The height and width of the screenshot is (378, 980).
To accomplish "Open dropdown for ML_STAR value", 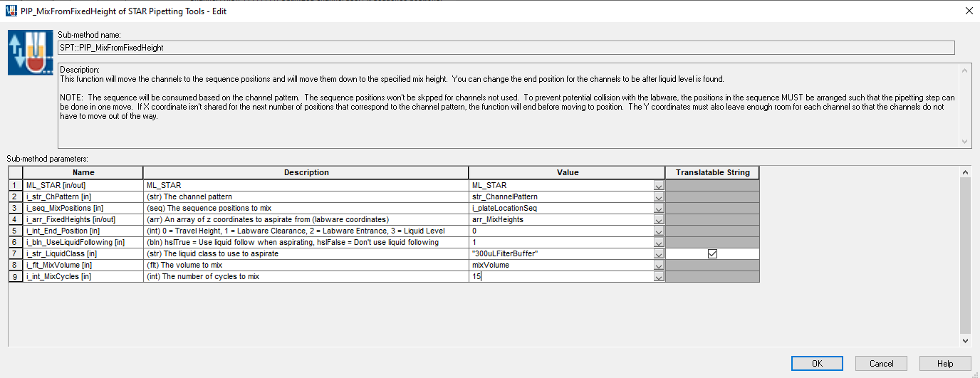I will click(x=659, y=186).
